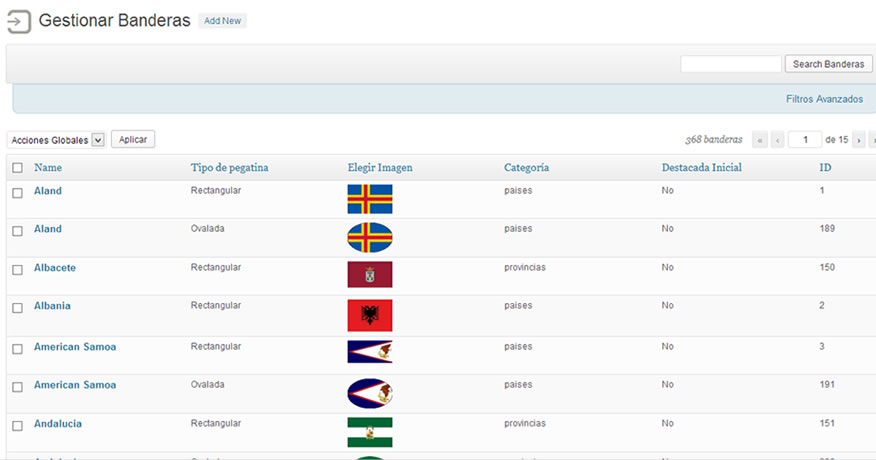Click the Search Banderas button
This screenshot has height=460, width=876.
tap(829, 64)
